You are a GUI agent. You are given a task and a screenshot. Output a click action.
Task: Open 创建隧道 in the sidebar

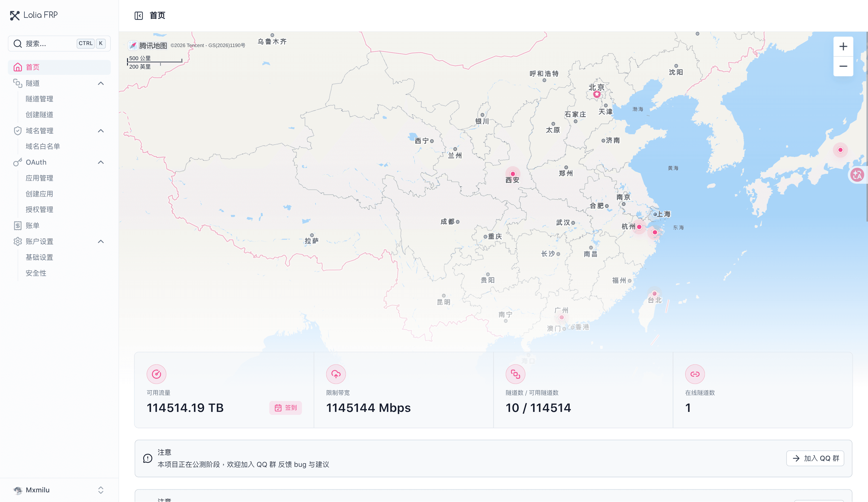[x=39, y=115]
